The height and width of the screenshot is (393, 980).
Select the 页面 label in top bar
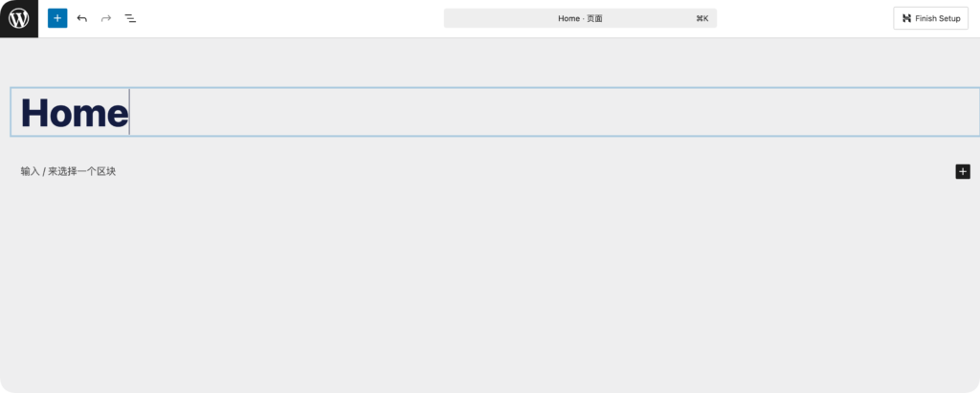pos(594,18)
